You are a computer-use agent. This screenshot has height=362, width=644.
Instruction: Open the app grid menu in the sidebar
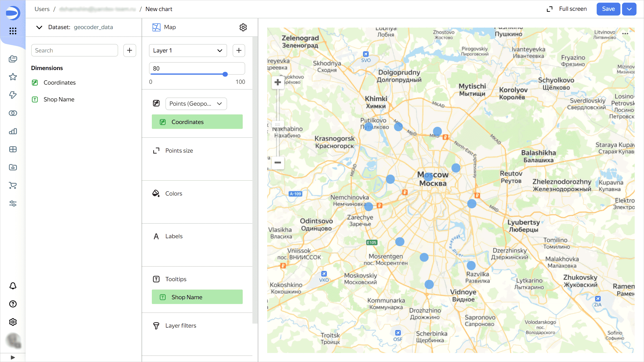(13, 31)
